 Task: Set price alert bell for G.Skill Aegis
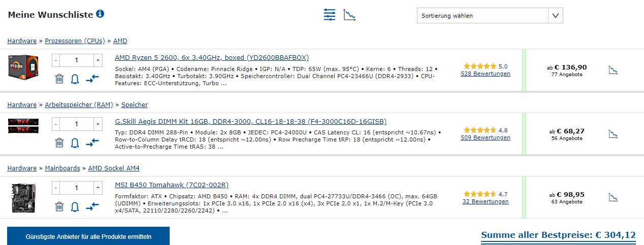(x=75, y=143)
